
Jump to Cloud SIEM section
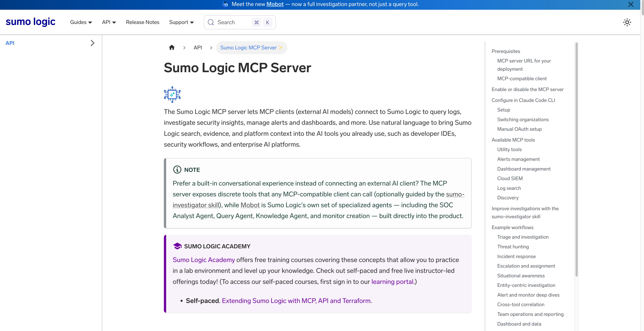tap(510, 178)
